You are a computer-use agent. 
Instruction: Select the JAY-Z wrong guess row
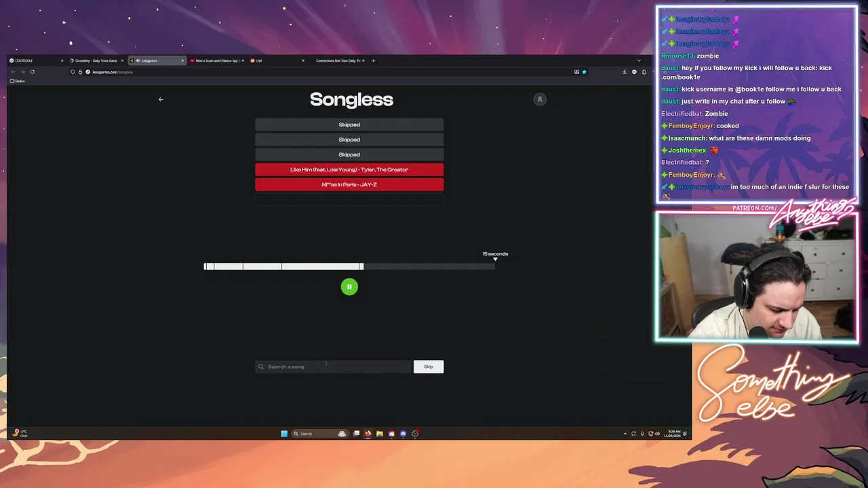click(349, 184)
